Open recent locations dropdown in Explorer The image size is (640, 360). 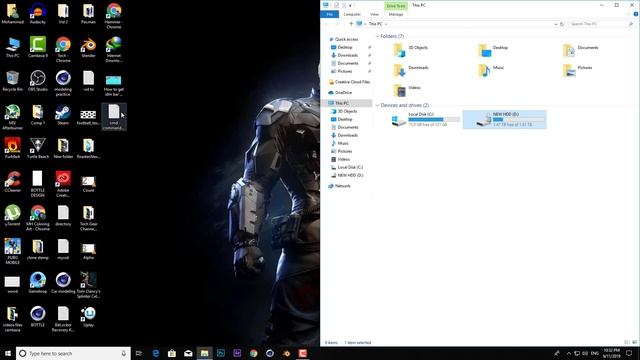(x=344, y=24)
